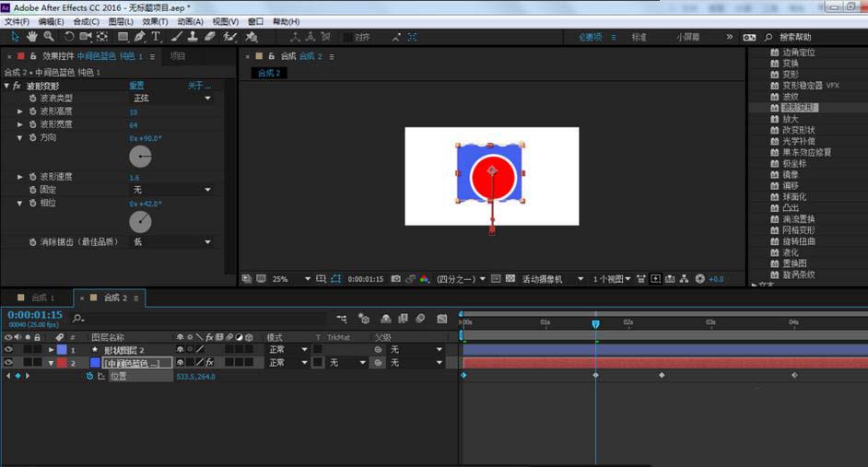Image resolution: width=868 pixels, height=467 pixels.
Task: Switch to the 合成 1 timeline tab
Action: coord(42,298)
